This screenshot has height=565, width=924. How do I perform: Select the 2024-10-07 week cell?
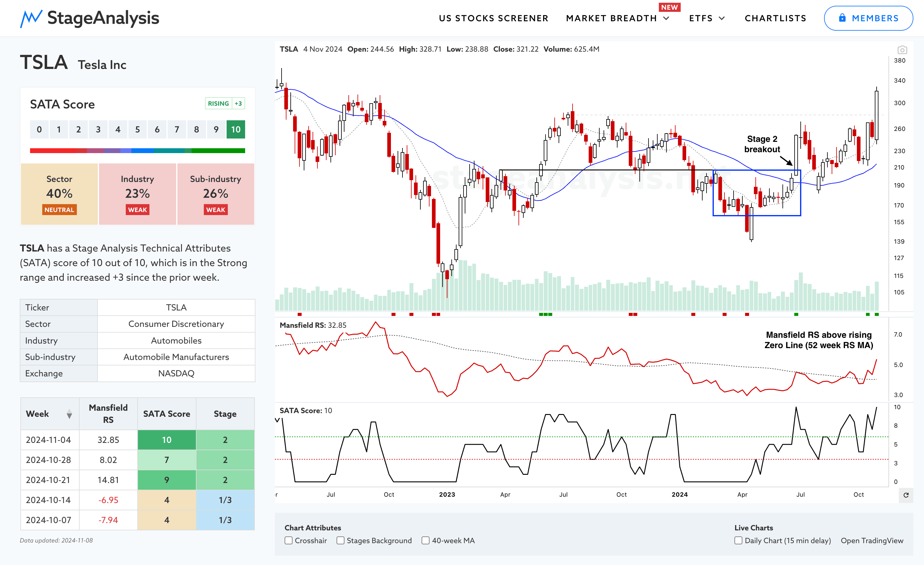[x=50, y=520]
